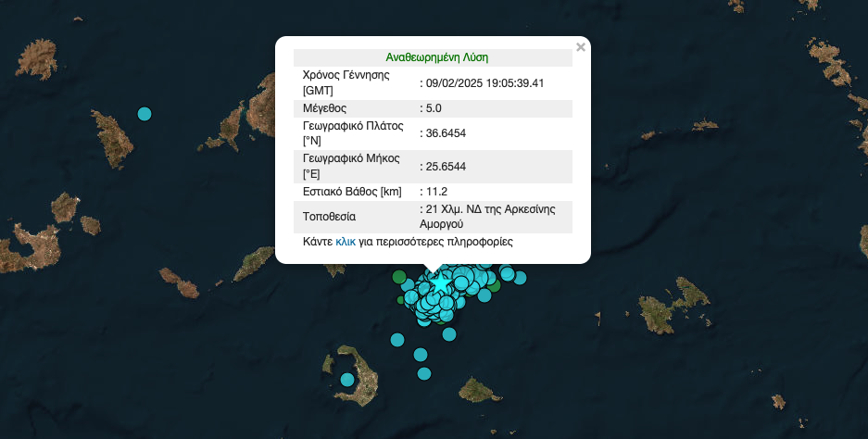Viewport: 868px width, 439px height.
Task: Click the star epicenter marker below the popup
Action: tap(440, 282)
